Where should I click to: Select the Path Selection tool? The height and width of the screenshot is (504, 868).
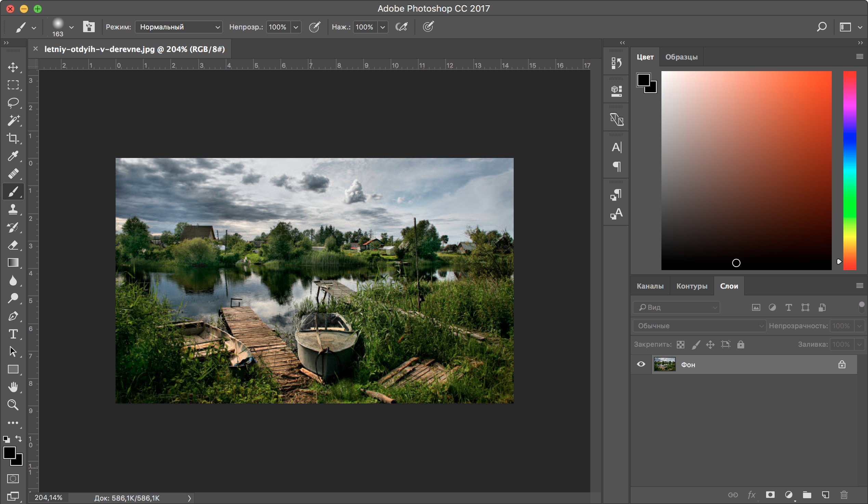pos(13,352)
